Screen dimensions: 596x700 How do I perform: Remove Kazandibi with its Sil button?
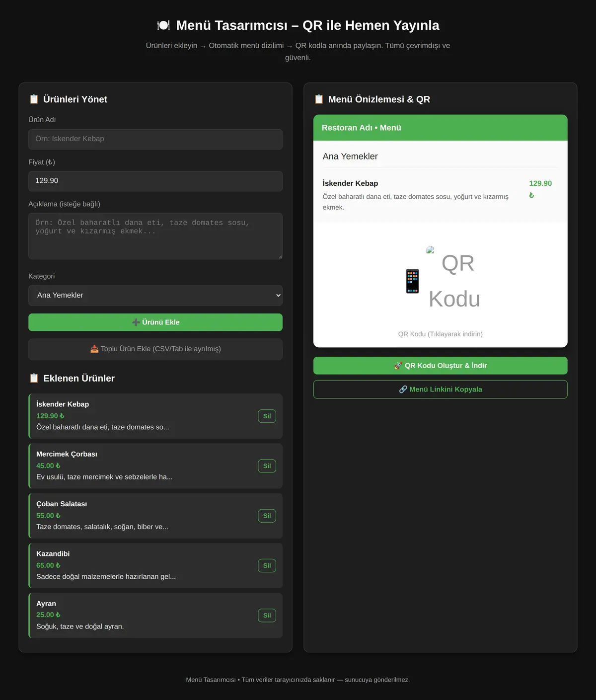[x=267, y=566]
